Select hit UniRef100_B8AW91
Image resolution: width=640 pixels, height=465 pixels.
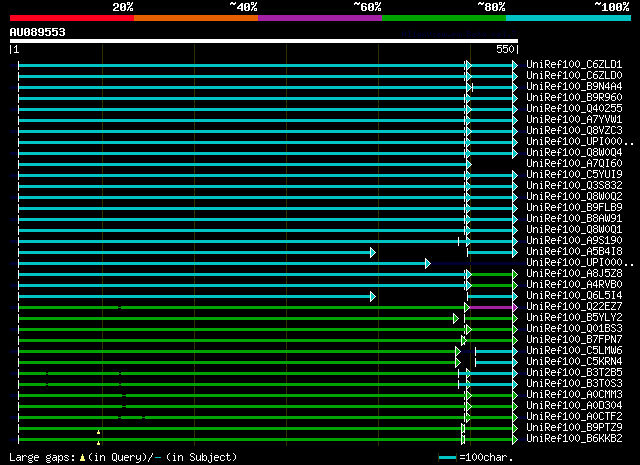tap(574, 219)
